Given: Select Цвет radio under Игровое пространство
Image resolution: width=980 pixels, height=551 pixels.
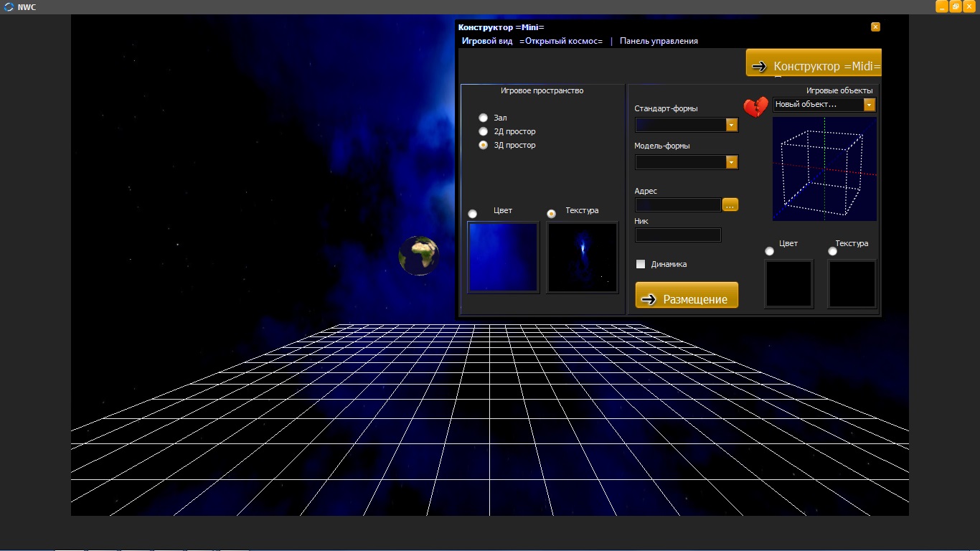Looking at the screenshot, I should pos(472,214).
